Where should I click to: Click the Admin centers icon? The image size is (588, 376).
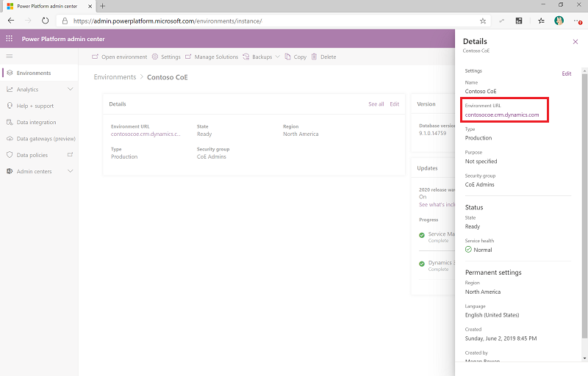pos(10,171)
